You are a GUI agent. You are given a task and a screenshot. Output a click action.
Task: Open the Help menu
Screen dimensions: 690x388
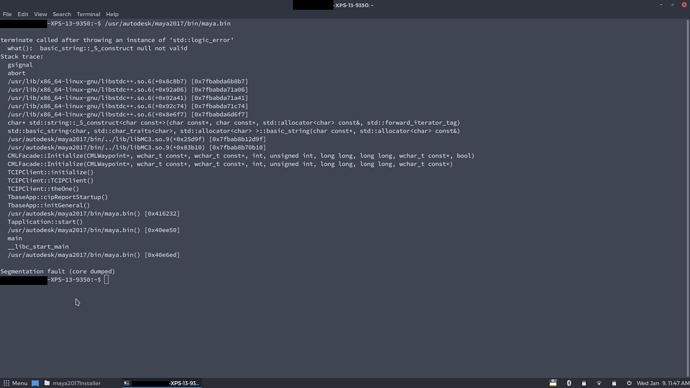pyautogui.click(x=112, y=14)
